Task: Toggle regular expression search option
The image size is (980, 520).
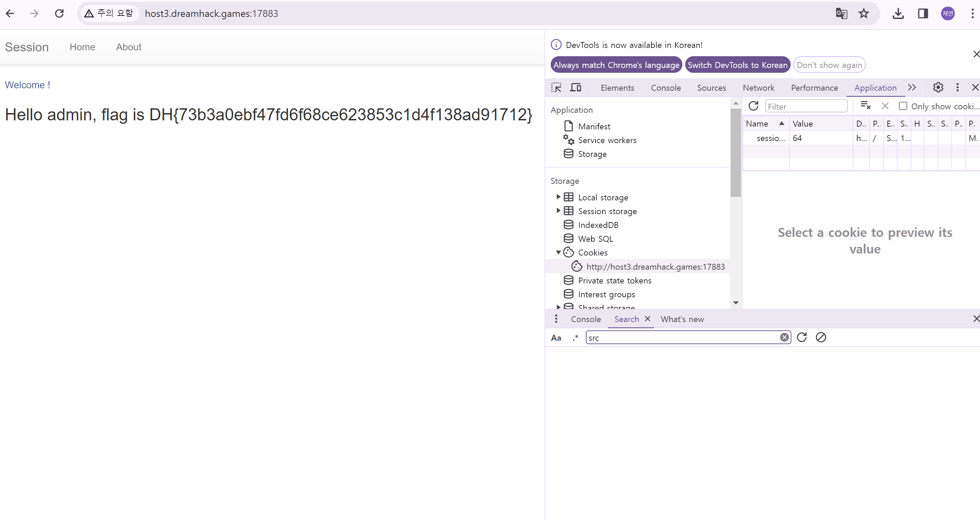Action: (575, 338)
